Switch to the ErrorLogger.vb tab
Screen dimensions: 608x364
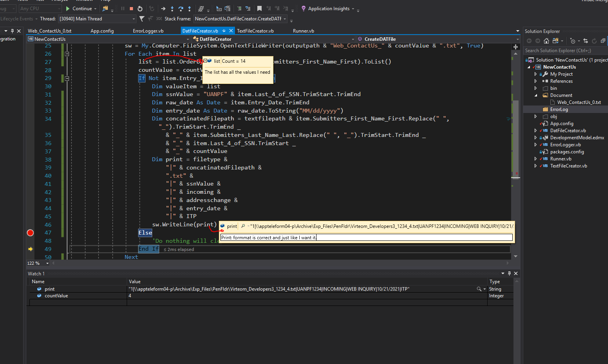click(148, 31)
